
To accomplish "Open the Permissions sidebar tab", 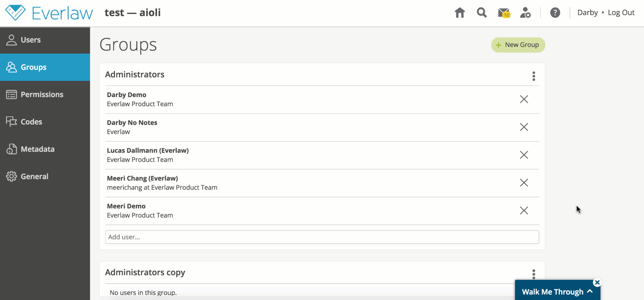I will [45, 95].
